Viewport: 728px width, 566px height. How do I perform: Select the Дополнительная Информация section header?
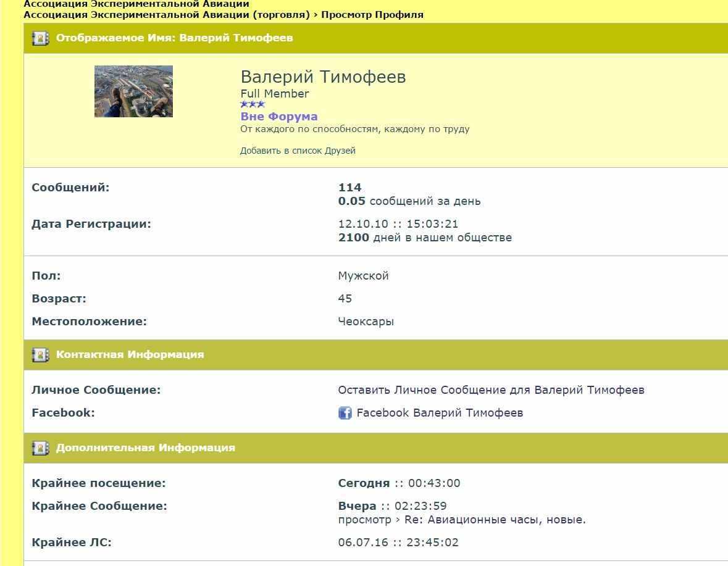tap(145, 448)
